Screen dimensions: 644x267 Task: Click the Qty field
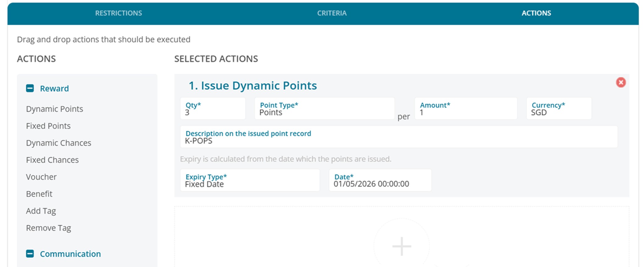point(213,109)
